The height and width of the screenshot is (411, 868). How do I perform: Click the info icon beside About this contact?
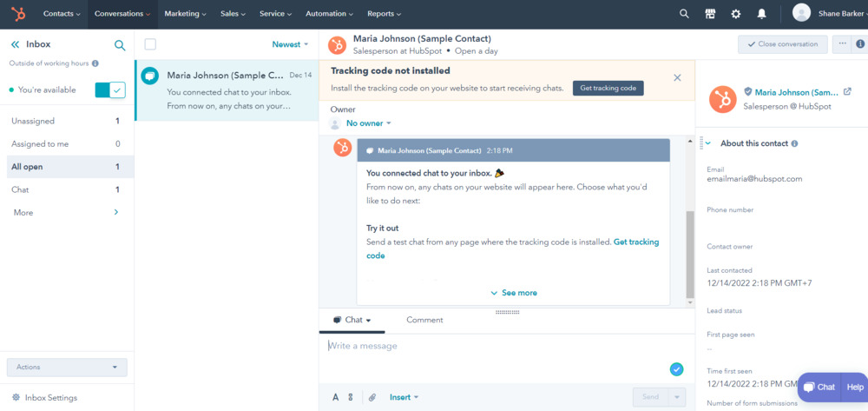[x=794, y=143]
